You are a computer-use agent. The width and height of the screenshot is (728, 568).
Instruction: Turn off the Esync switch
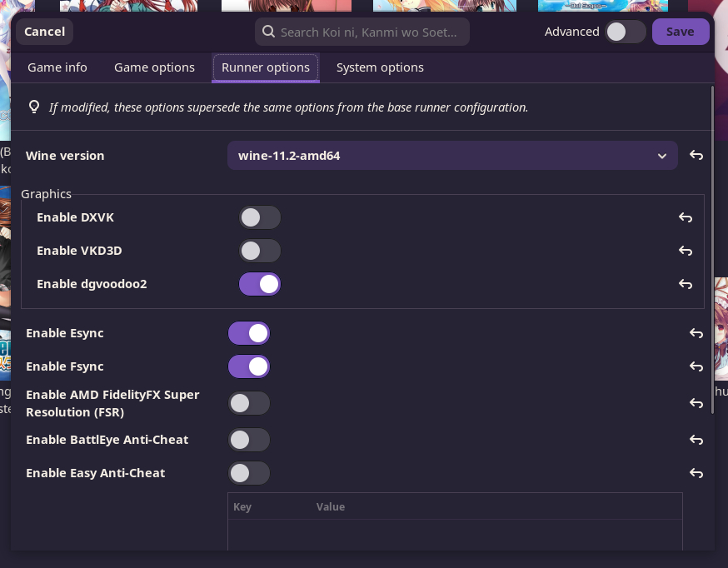[x=249, y=333]
